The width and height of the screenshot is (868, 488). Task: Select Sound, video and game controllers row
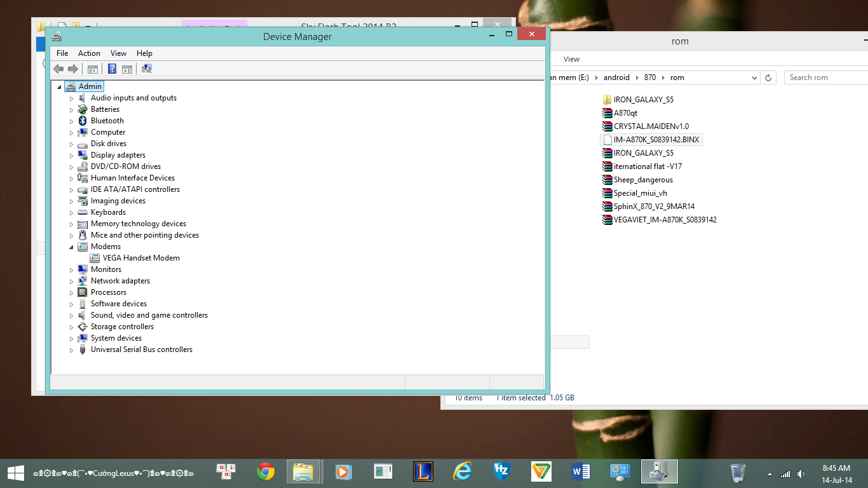(x=149, y=315)
